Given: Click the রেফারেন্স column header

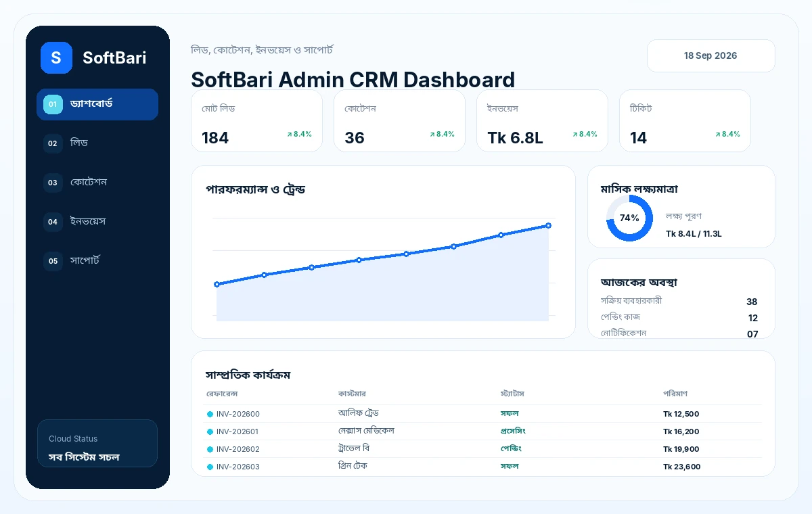Looking at the screenshot, I should click(222, 394).
